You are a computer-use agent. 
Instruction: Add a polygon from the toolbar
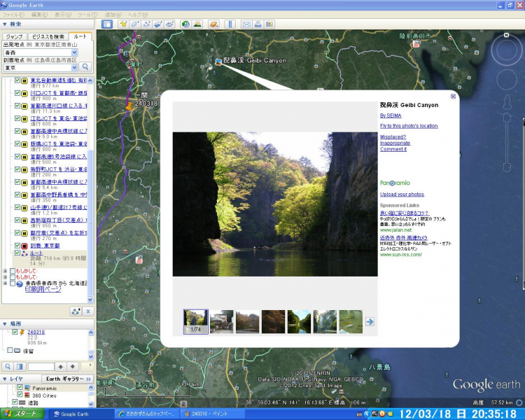(135, 24)
